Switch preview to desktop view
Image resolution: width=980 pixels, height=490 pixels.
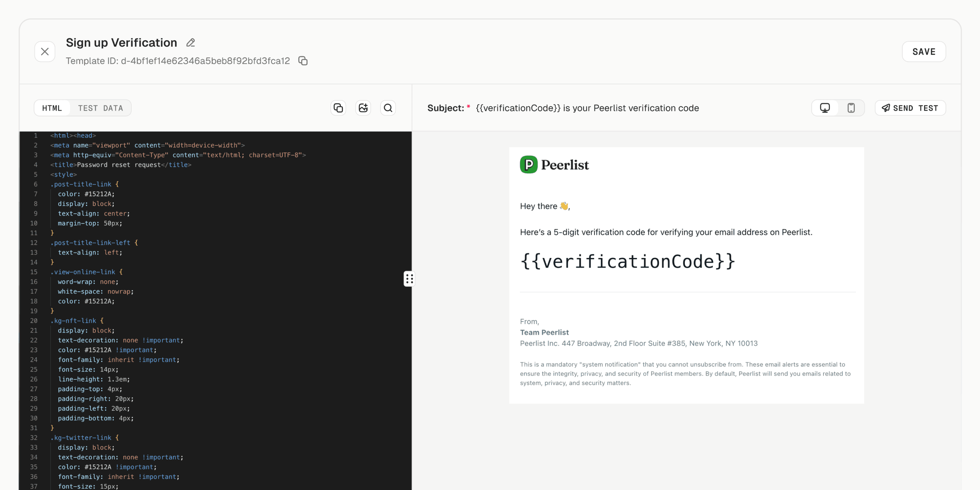point(825,108)
